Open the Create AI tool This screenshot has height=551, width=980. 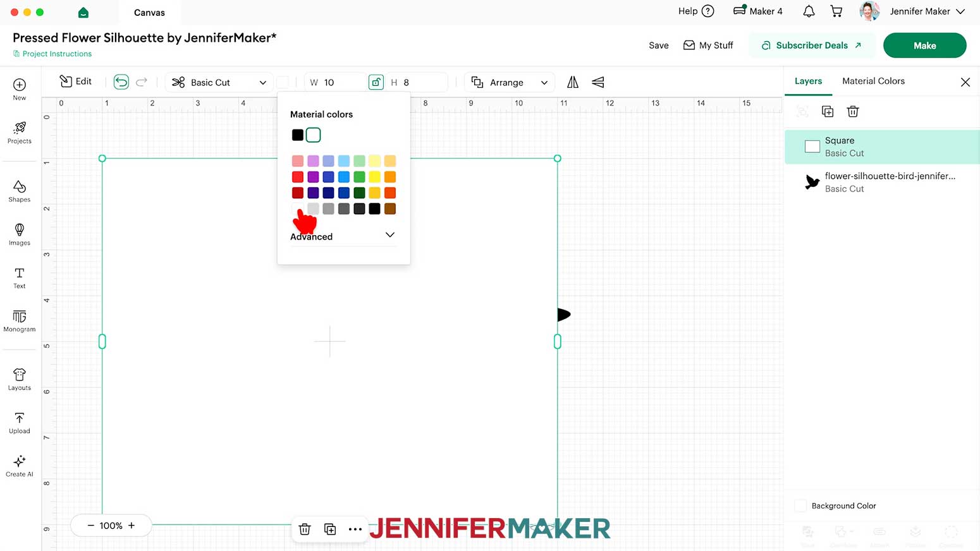tap(20, 466)
